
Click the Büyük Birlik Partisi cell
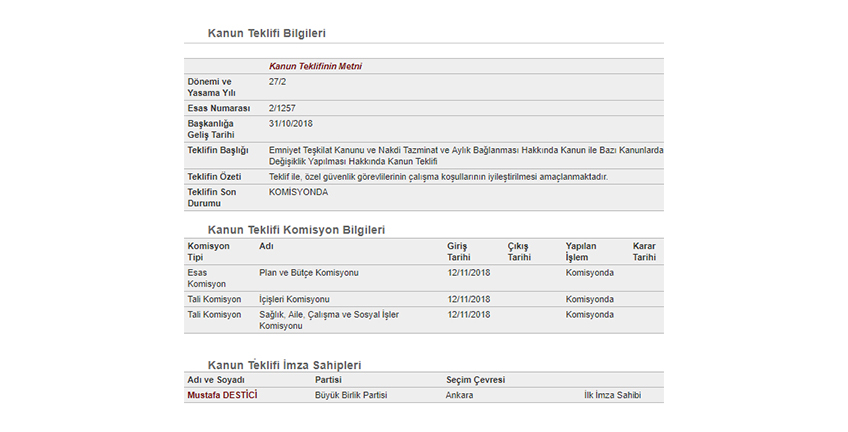351,395
